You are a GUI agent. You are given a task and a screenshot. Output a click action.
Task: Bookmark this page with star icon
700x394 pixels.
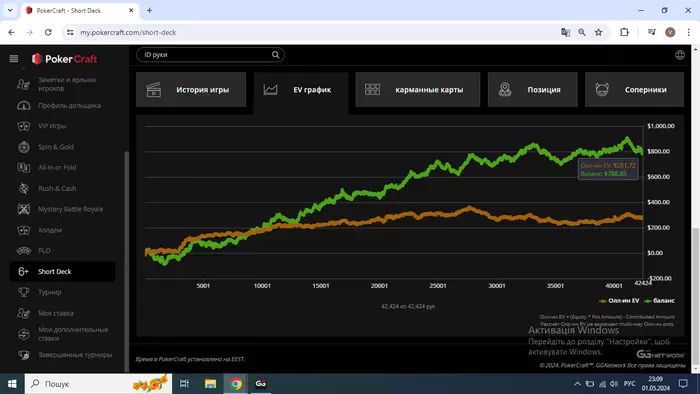pyautogui.click(x=598, y=32)
